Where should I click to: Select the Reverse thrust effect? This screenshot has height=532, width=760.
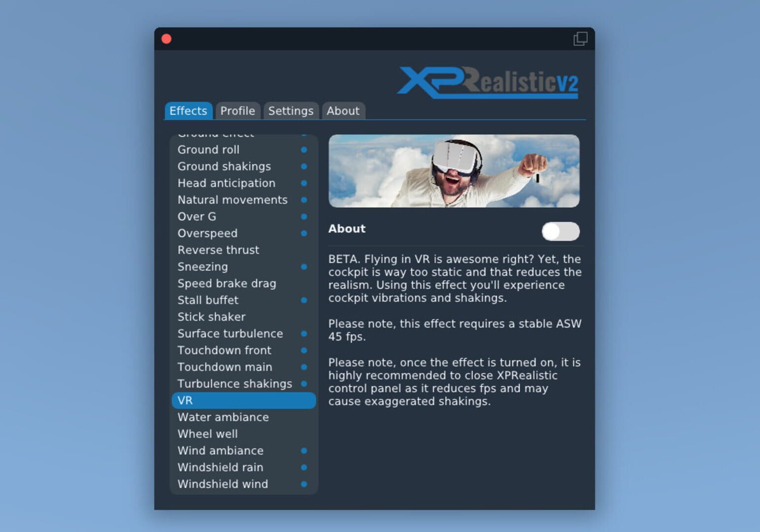(x=218, y=250)
